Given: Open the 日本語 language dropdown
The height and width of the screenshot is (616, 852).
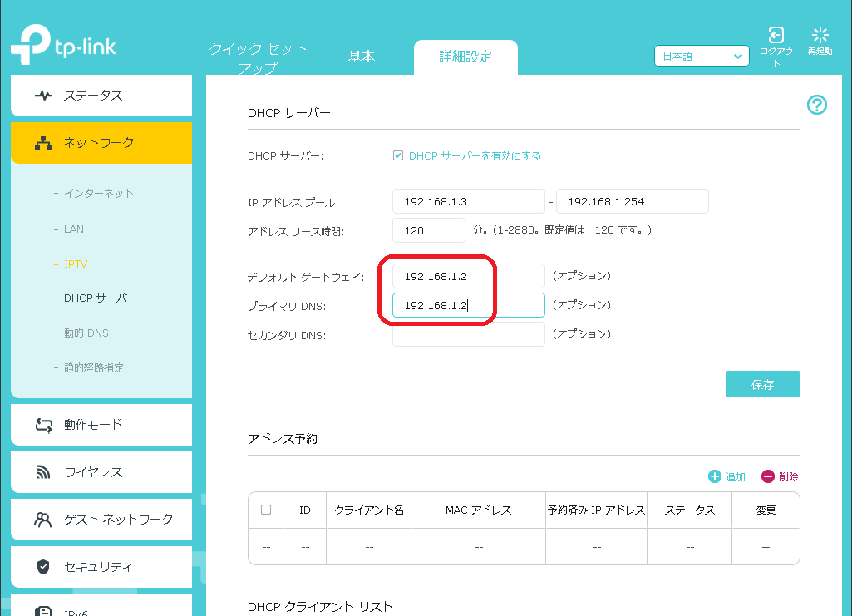Looking at the screenshot, I should tap(702, 57).
